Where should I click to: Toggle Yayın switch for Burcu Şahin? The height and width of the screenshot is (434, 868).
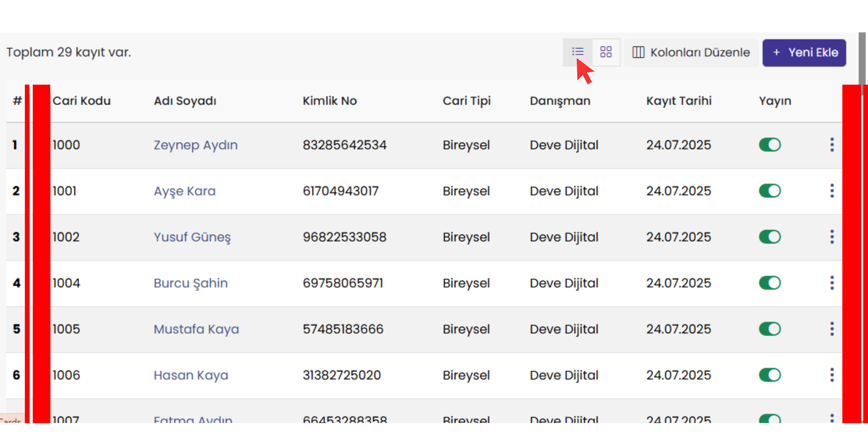click(x=770, y=283)
